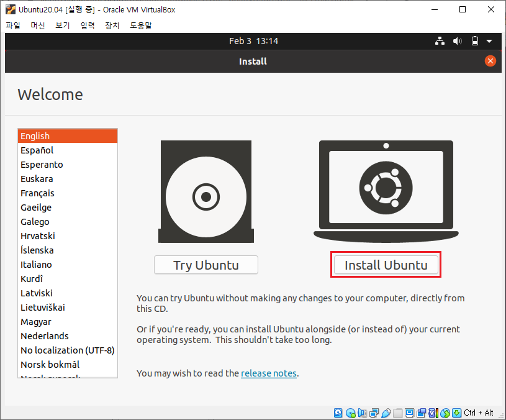506x420 pixels.
Task: Click the Ctrl + Alt host key label
Action: [x=478, y=413]
